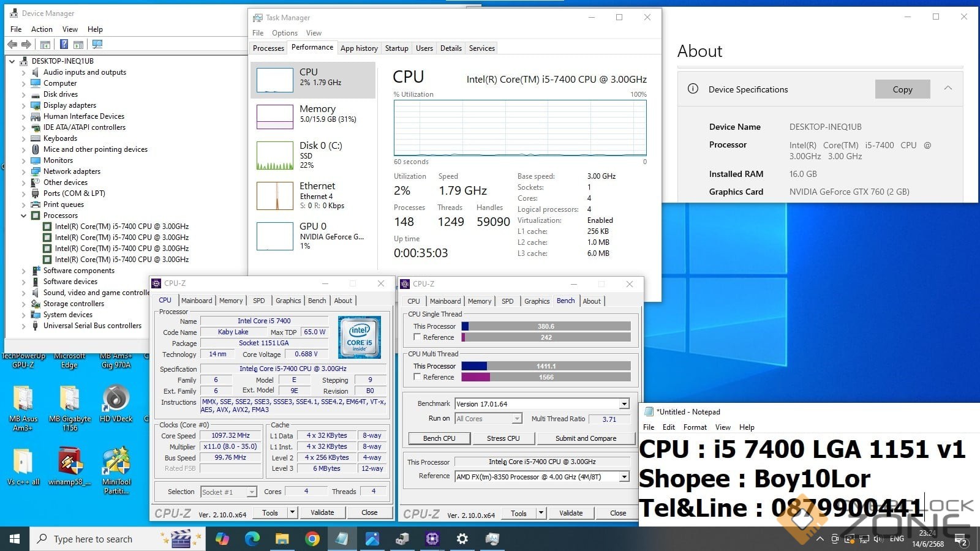Expand the Display adapters node
This screenshot has width=980, height=551.
[24, 105]
